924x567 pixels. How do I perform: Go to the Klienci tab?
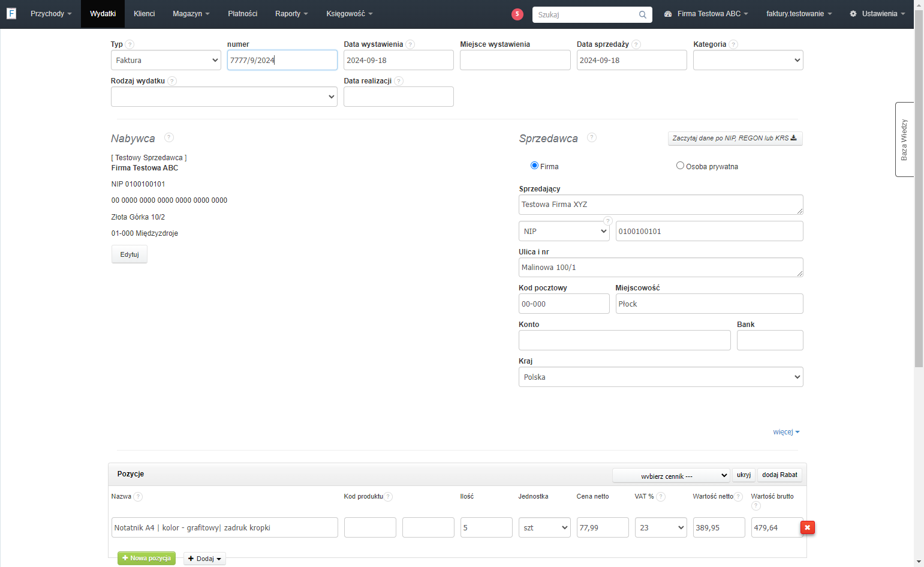point(145,14)
